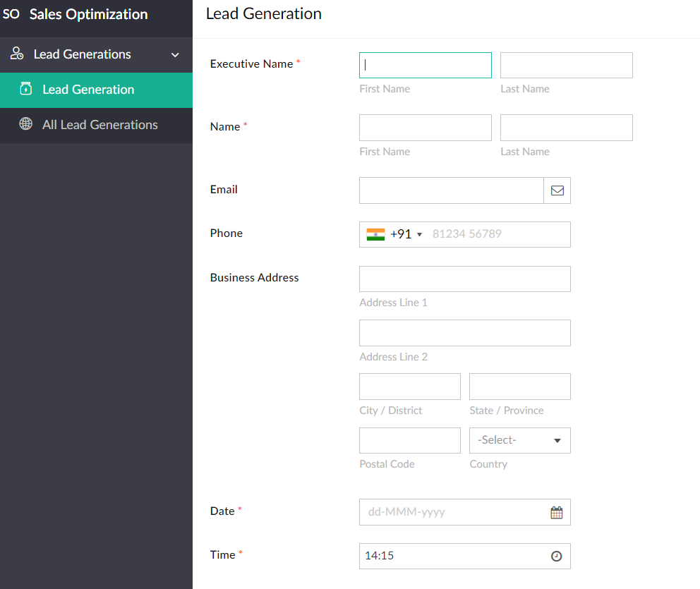
Task: Click the SO app logo
Action: pos(11,14)
